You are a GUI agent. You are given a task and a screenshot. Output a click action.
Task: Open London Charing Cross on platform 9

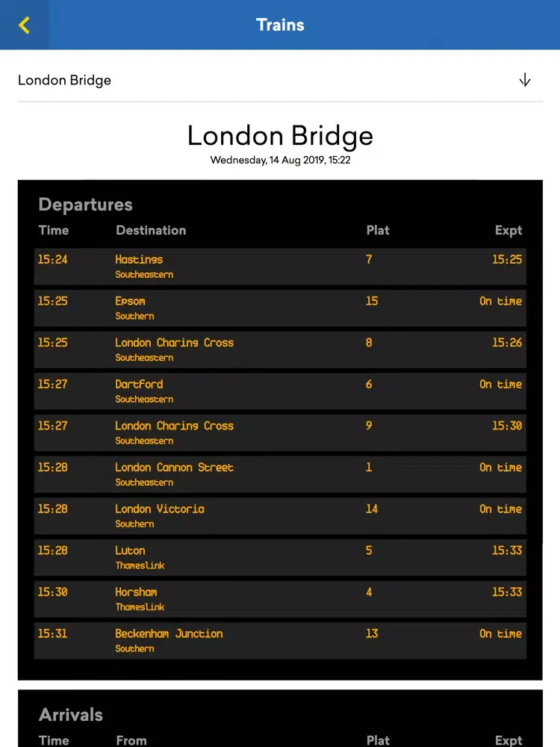coord(280,433)
